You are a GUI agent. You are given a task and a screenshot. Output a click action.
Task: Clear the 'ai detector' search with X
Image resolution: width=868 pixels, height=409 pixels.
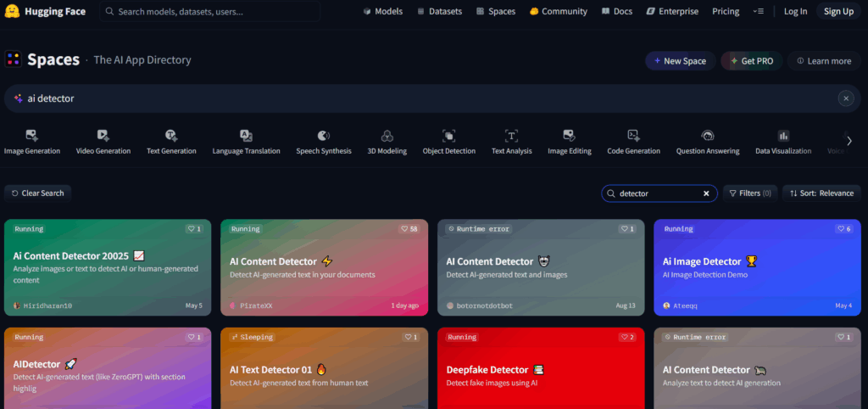coord(845,98)
